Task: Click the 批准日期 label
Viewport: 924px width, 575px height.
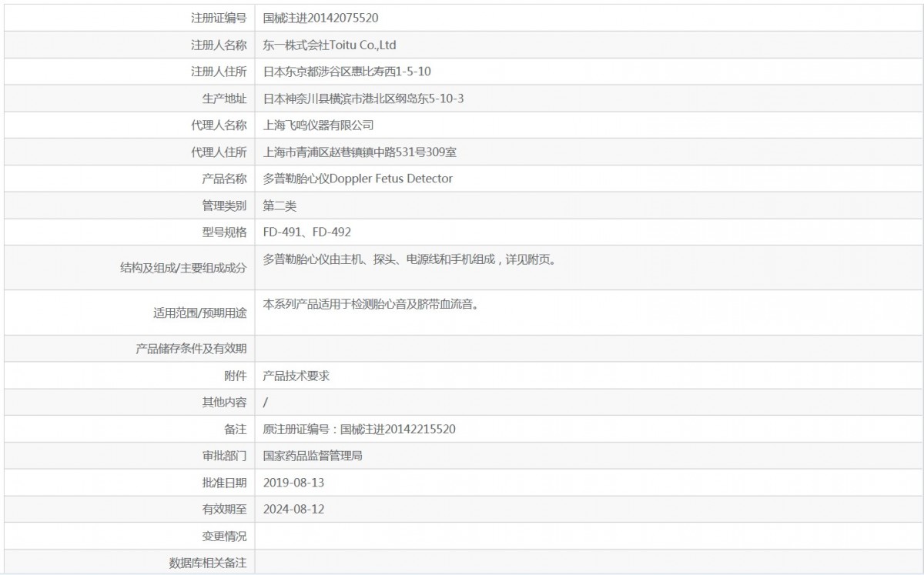Action: tap(224, 483)
